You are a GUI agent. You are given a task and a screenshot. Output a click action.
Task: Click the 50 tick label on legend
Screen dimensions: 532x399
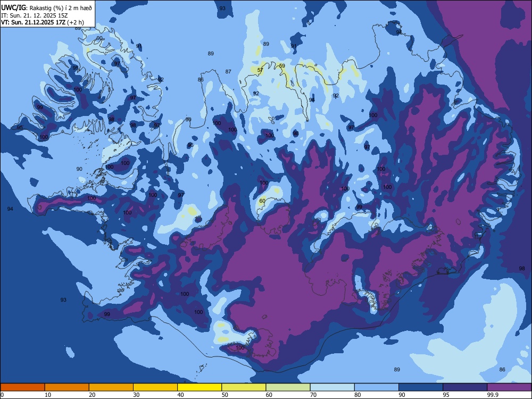pos(225,395)
